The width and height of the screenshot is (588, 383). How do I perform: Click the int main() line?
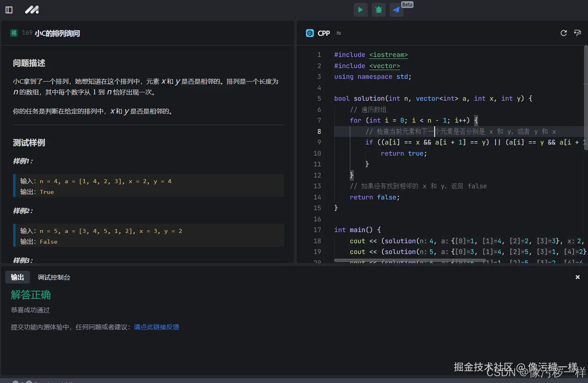tap(357, 230)
